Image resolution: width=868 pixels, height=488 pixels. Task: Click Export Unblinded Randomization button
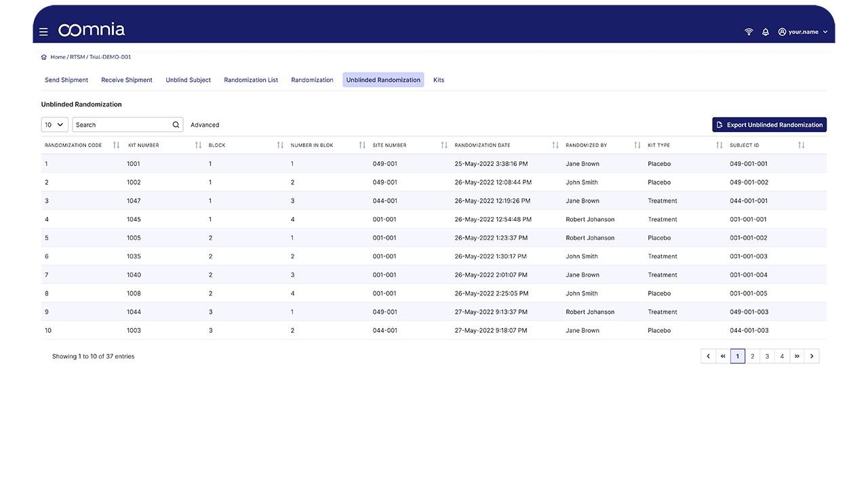pyautogui.click(x=769, y=125)
